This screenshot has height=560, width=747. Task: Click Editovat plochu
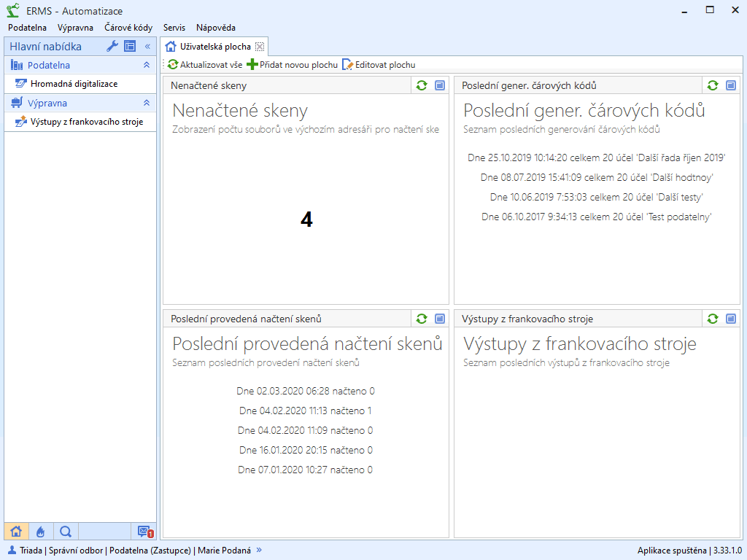(x=379, y=65)
